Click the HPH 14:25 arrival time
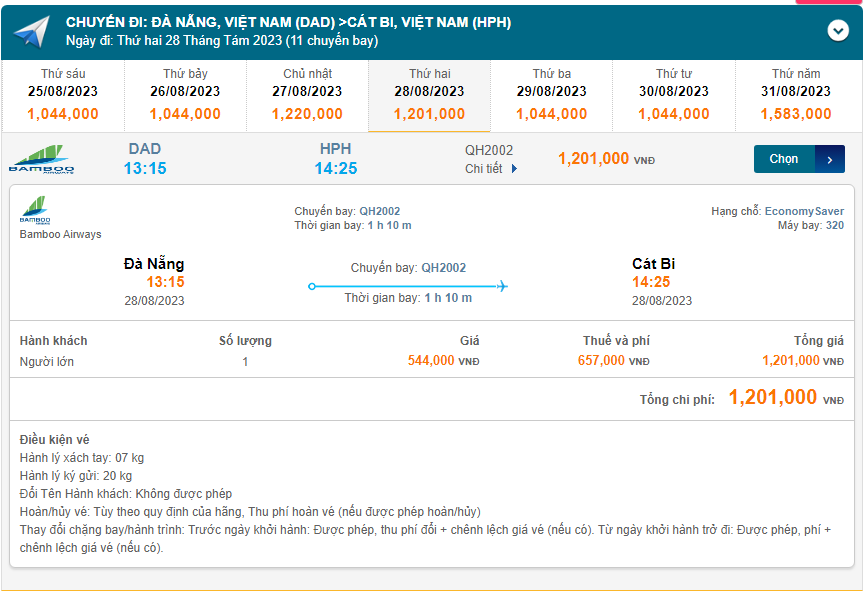Viewport: 865px width, 601px height. 336,168
